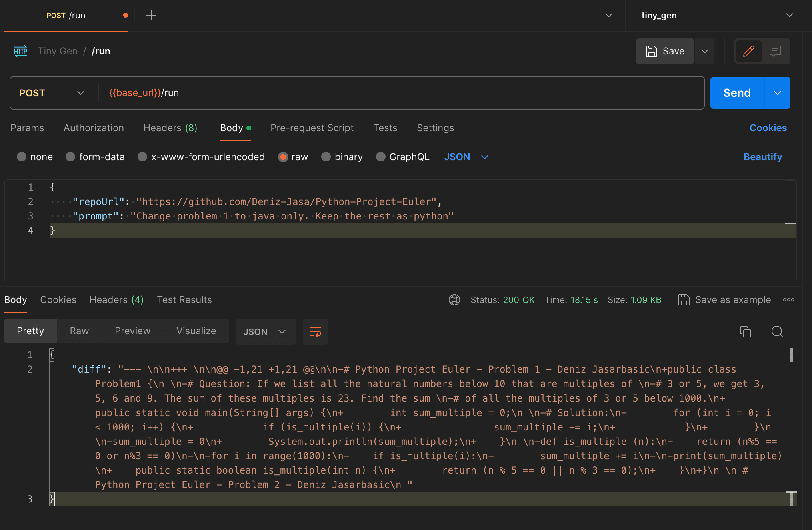Expand the Send options arrow

777,93
